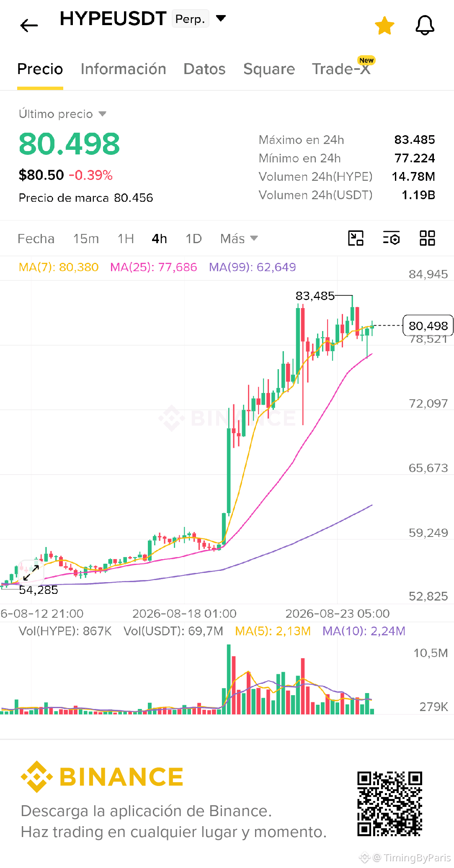Toggle the favorite star for HYPEUSDT
This screenshot has width=454, height=868.
pyautogui.click(x=384, y=26)
